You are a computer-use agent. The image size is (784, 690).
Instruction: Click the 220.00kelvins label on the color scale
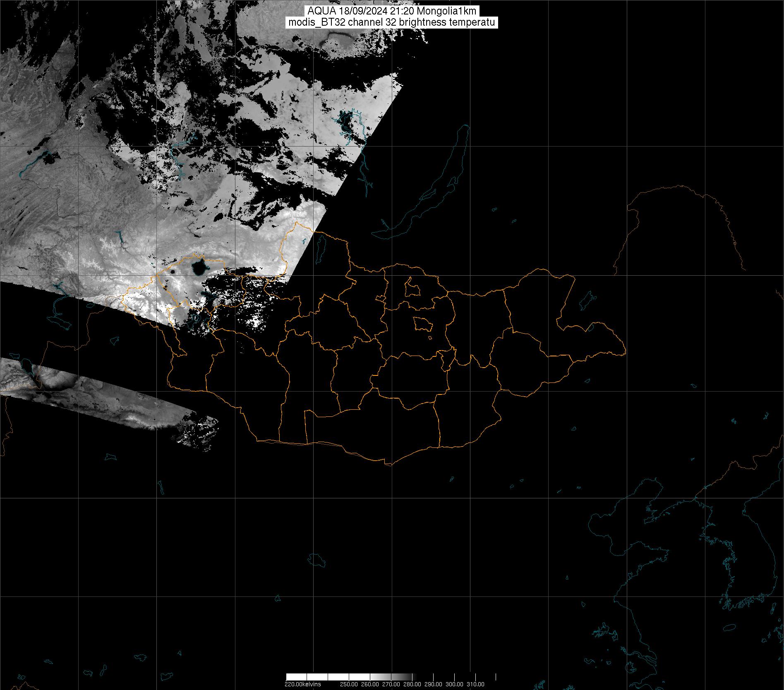302,684
